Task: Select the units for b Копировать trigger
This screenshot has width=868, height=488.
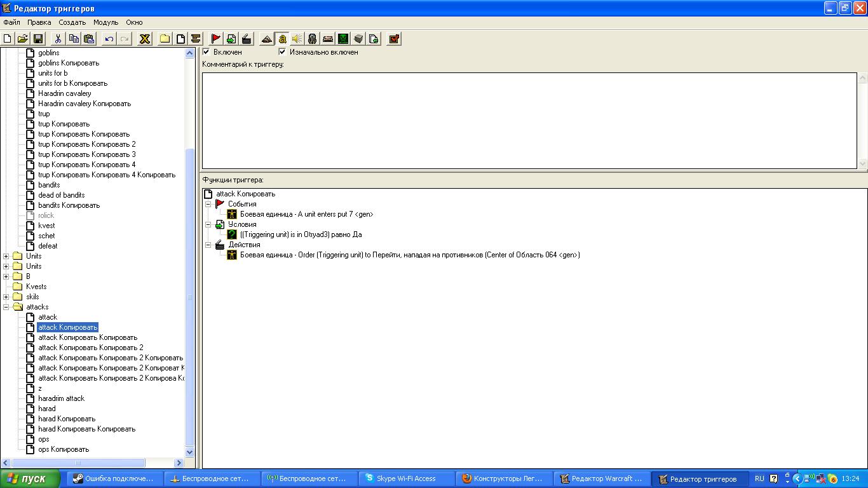Action: [x=72, y=83]
